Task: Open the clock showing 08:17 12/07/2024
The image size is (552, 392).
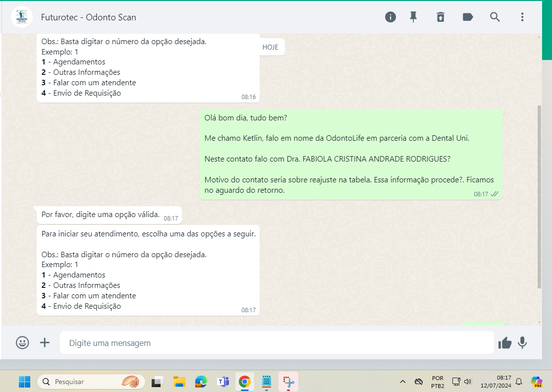Action: [496, 382]
